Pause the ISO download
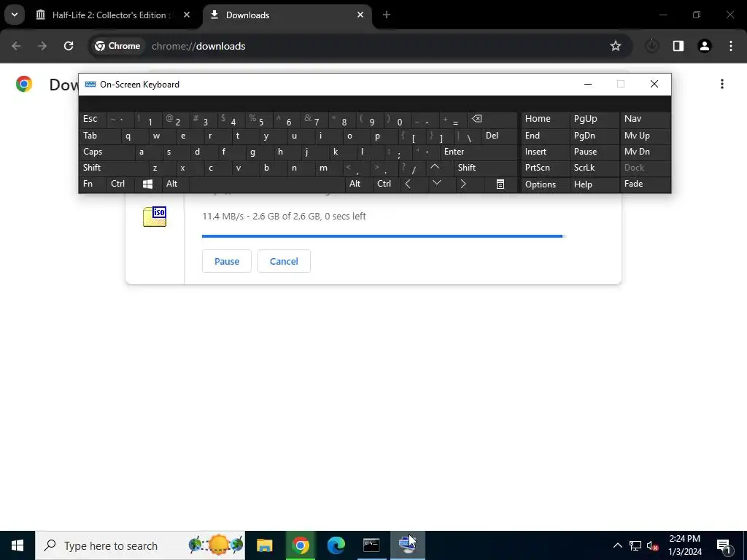 tap(226, 261)
